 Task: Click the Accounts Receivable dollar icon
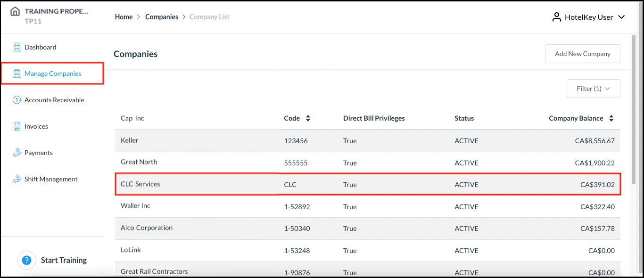(17, 100)
